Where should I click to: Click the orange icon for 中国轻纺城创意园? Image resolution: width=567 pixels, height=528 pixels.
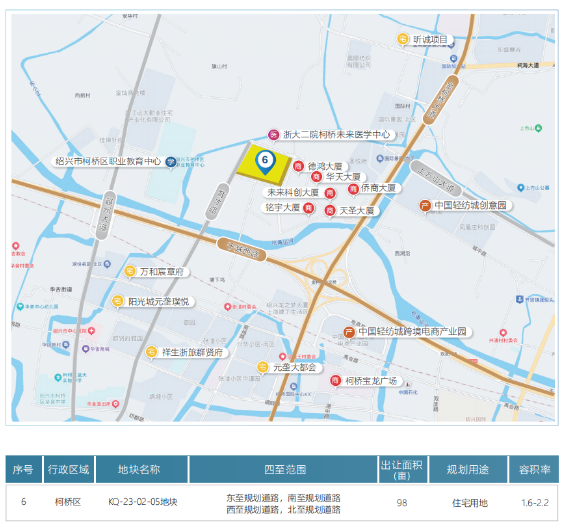[x=425, y=206]
